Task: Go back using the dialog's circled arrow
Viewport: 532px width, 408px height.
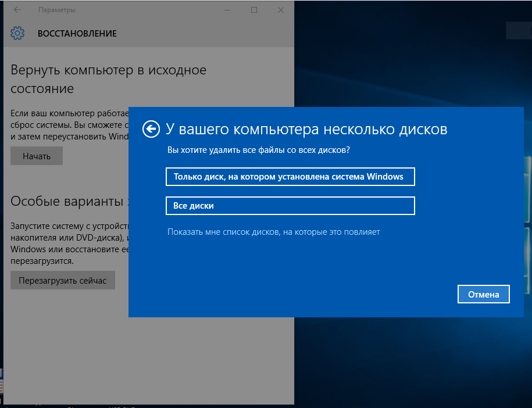Action: coord(151,129)
